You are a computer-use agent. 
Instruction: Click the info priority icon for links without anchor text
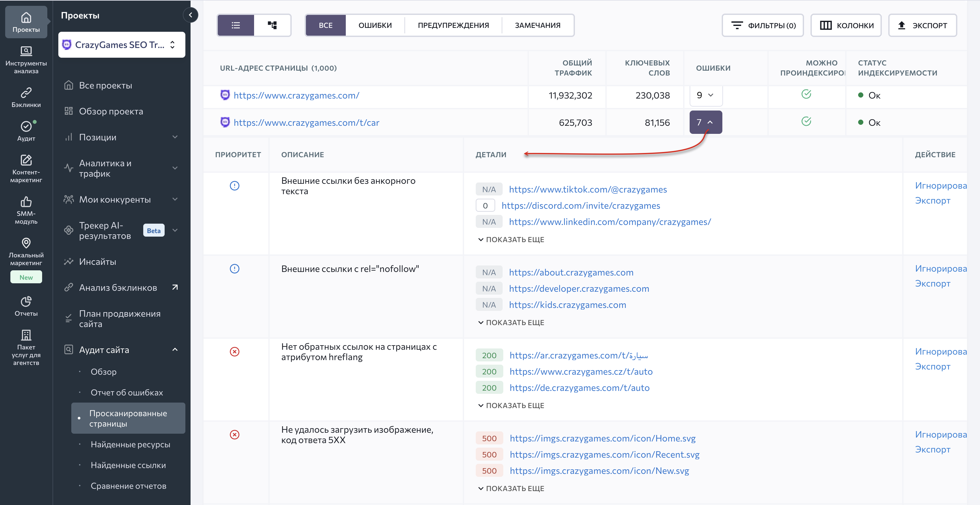[235, 186]
